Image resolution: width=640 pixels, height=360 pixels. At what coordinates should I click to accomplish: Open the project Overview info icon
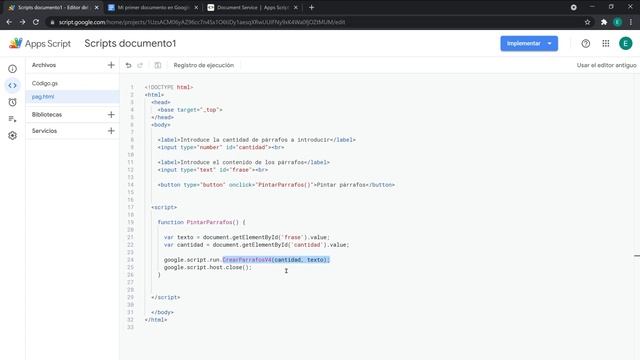[13, 69]
